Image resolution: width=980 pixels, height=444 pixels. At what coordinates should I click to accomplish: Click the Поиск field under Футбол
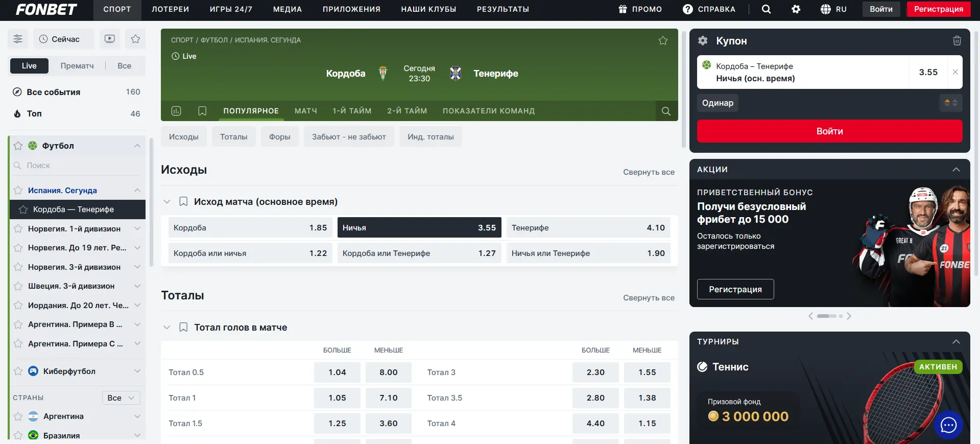pos(77,166)
